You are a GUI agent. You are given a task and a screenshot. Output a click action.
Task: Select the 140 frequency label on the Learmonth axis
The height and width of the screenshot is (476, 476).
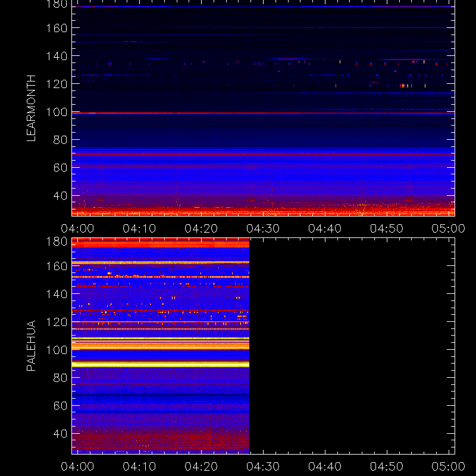pos(57,56)
